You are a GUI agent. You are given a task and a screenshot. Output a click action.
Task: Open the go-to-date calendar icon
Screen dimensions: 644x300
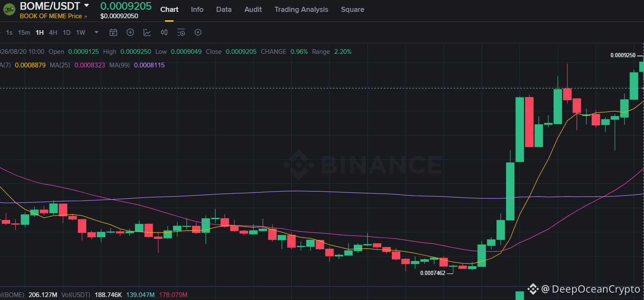pyautogui.click(x=113, y=32)
